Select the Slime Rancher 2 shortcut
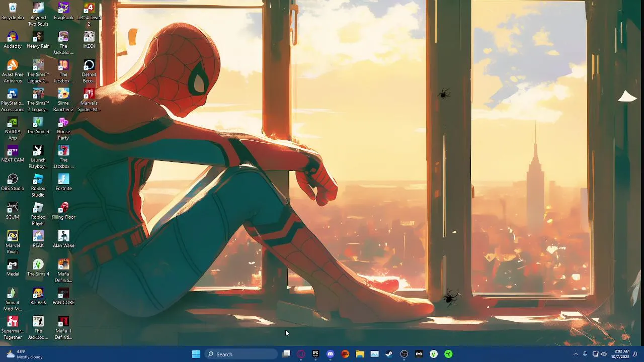The width and height of the screenshot is (644, 362). pyautogui.click(x=63, y=100)
